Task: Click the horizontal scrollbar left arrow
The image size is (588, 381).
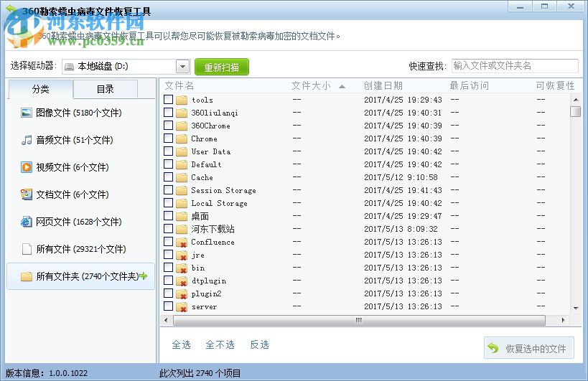Action: (x=166, y=320)
